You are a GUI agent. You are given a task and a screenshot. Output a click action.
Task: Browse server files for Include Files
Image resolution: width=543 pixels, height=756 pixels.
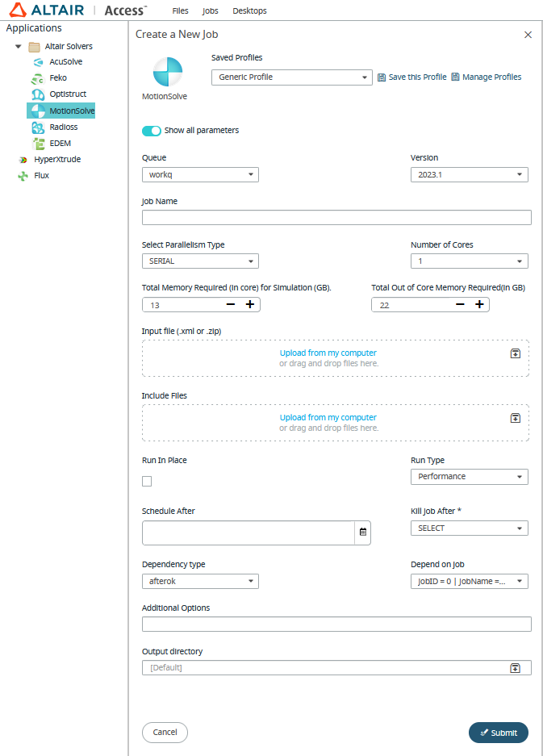[x=516, y=418]
